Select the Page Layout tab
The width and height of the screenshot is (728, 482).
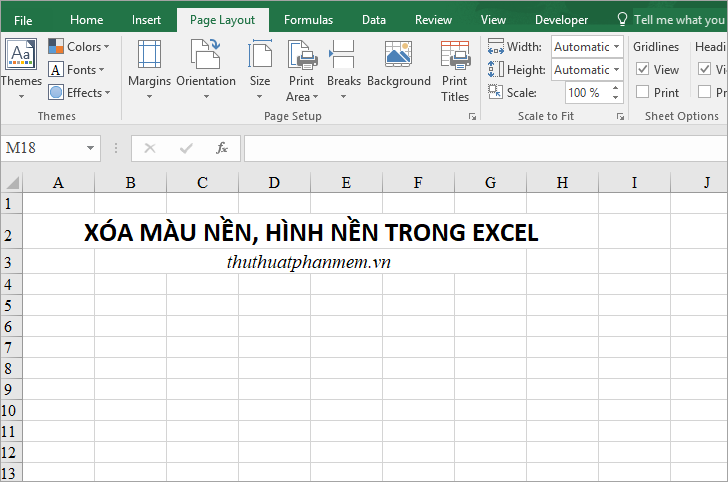pos(222,20)
